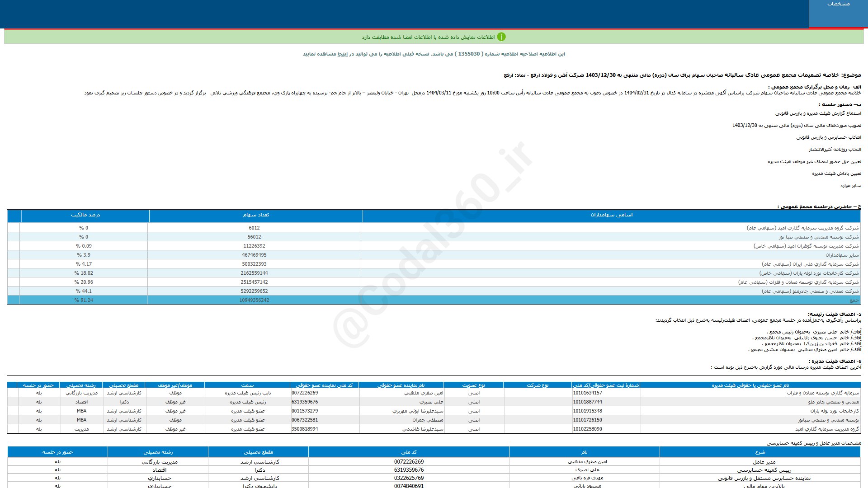Screen dimensions: 868x488
Task: Click ownership percent '% 18.02'
Action: pyautogui.click(x=84, y=273)
